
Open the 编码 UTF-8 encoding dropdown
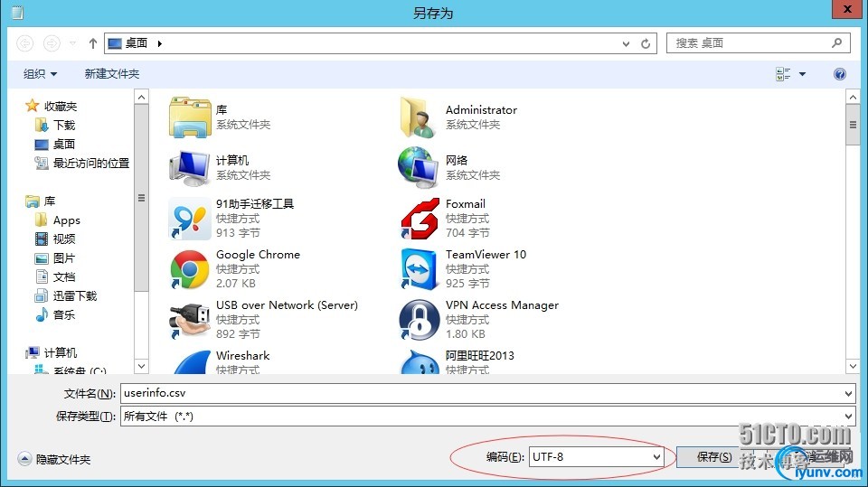click(x=596, y=457)
